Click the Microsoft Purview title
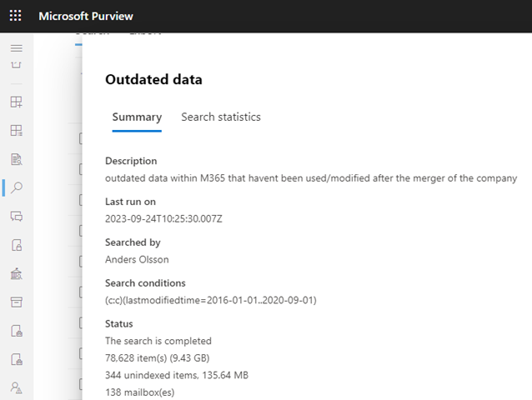532x400 pixels. click(x=85, y=16)
